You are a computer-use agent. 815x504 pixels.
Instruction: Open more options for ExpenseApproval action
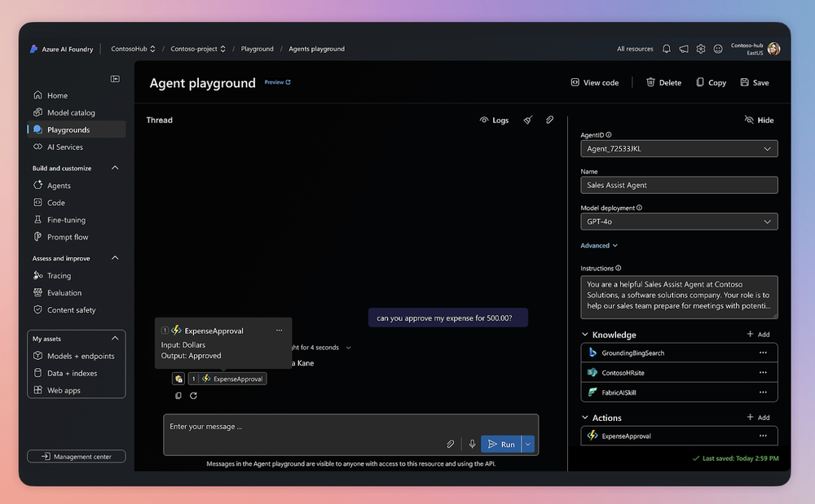[763, 436]
